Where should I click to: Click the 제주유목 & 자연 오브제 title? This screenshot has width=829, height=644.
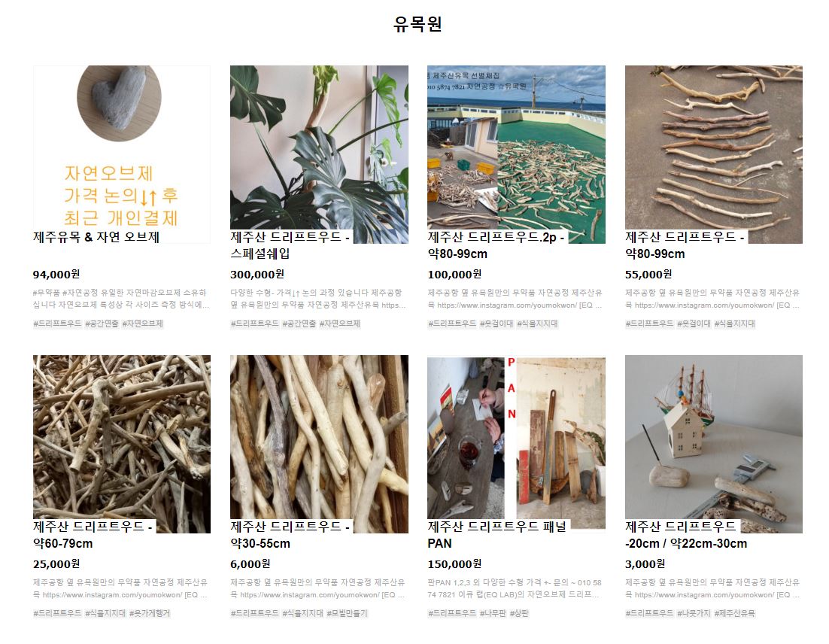click(96, 237)
